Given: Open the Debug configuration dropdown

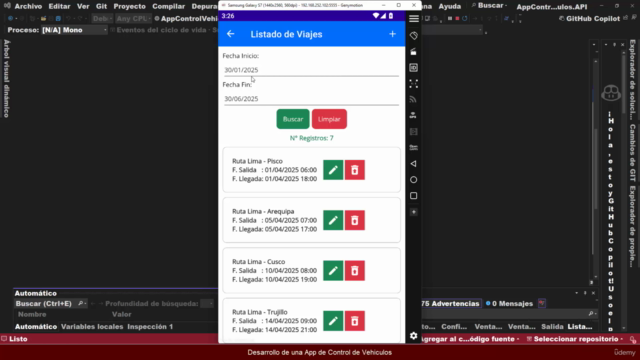Looking at the screenshot, I should tap(102, 18).
